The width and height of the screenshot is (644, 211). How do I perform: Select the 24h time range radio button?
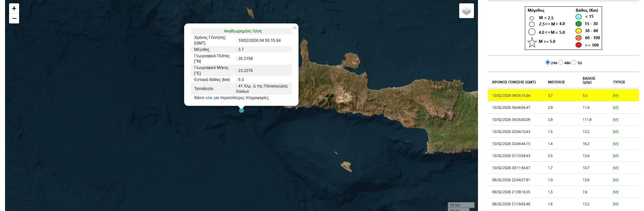[548, 63]
